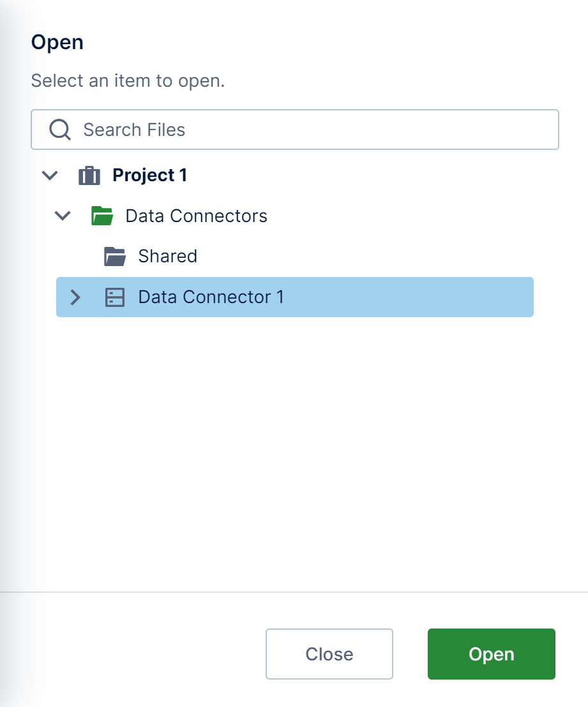
Task: Select the Data Connector 1 label
Action: pyautogui.click(x=211, y=297)
